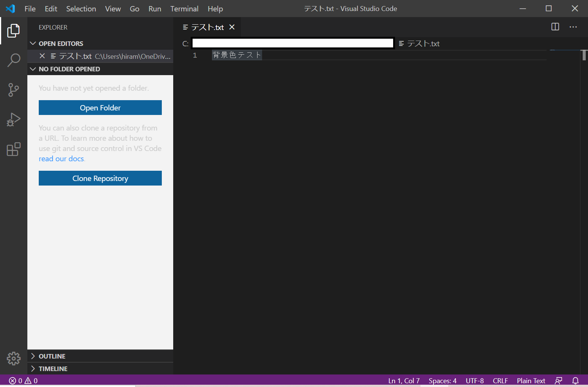Screen dimensions: 588x387
Task: Click the VS Code logo icon
Action: pyautogui.click(x=10, y=9)
